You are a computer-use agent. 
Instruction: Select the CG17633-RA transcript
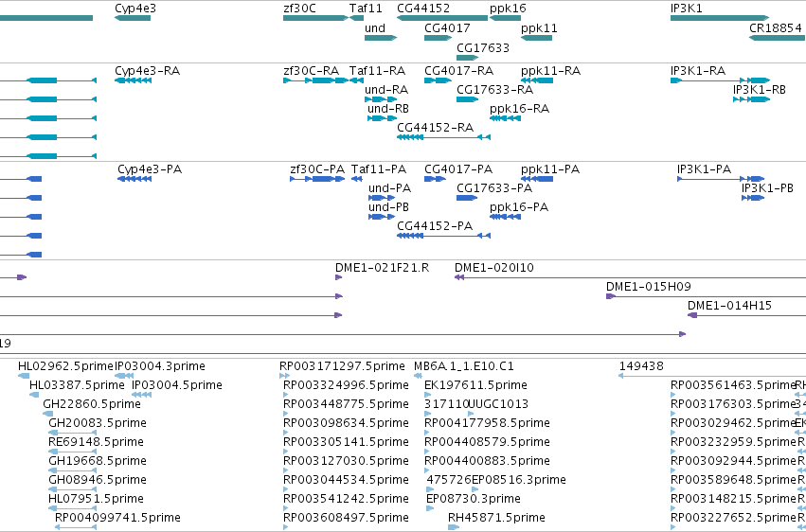[468, 99]
